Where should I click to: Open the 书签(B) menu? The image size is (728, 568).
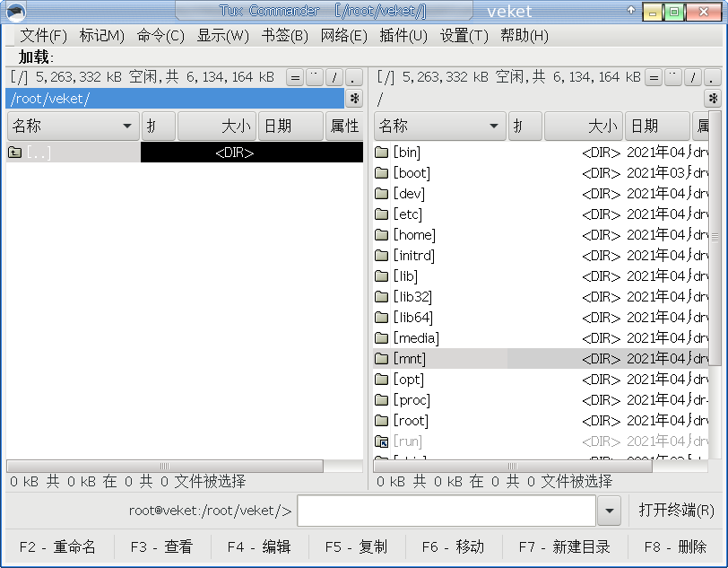click(284, 35)
